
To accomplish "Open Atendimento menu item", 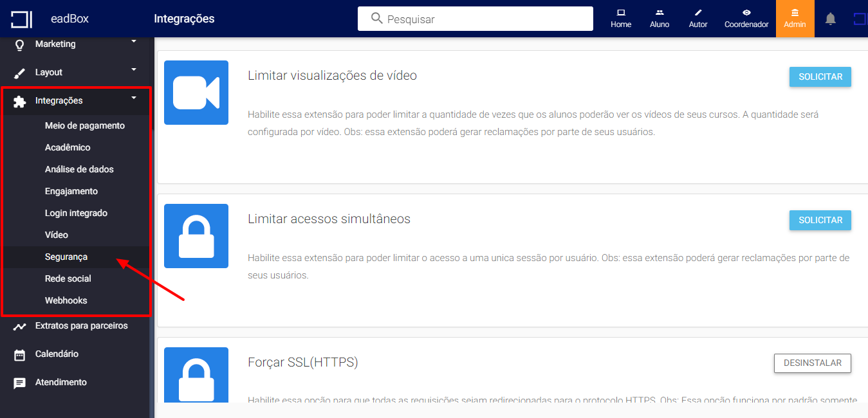I will click(61, 382).
